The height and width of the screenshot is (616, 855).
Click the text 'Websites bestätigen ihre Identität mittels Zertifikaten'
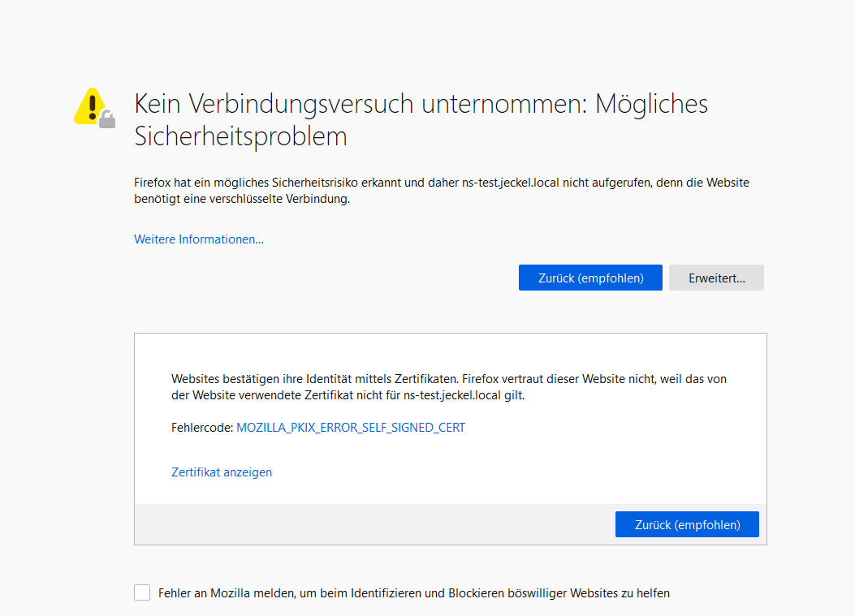click(x=314, y=379)
